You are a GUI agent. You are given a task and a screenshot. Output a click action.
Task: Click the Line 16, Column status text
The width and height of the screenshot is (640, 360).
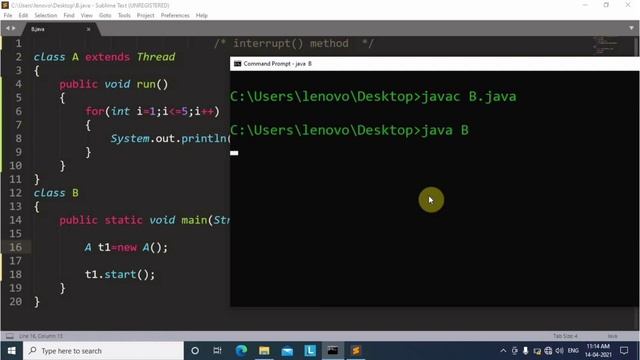click(x=41, y=336)
